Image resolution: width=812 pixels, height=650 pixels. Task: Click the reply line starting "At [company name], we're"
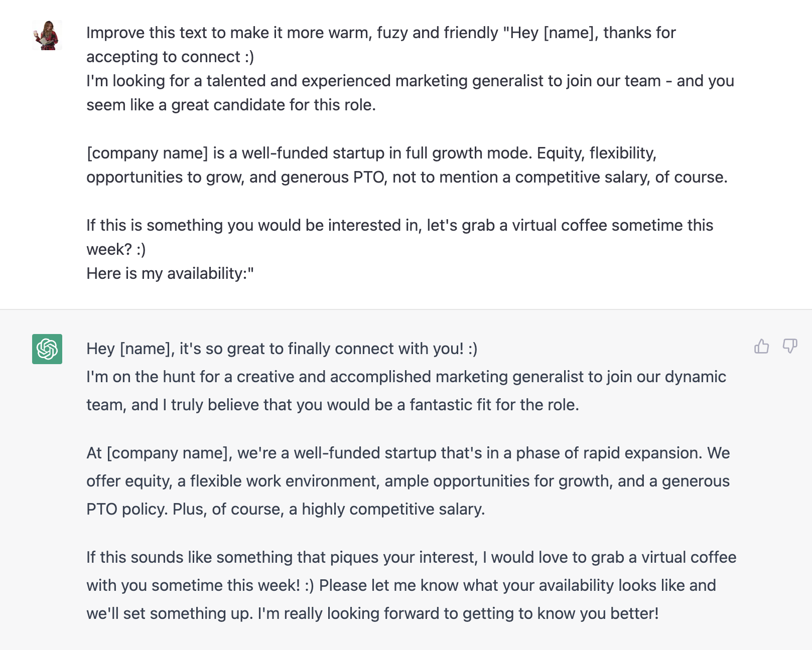(x=408, y=453)
